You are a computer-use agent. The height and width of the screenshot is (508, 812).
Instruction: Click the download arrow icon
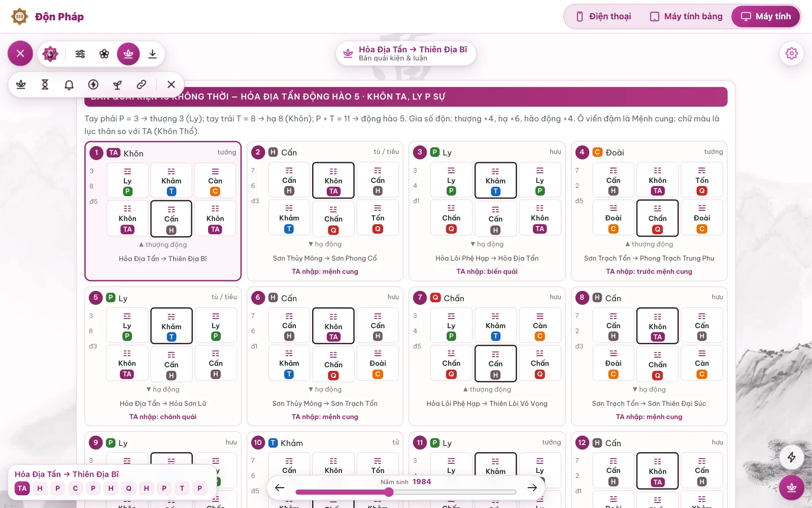[x=152, y=54]
